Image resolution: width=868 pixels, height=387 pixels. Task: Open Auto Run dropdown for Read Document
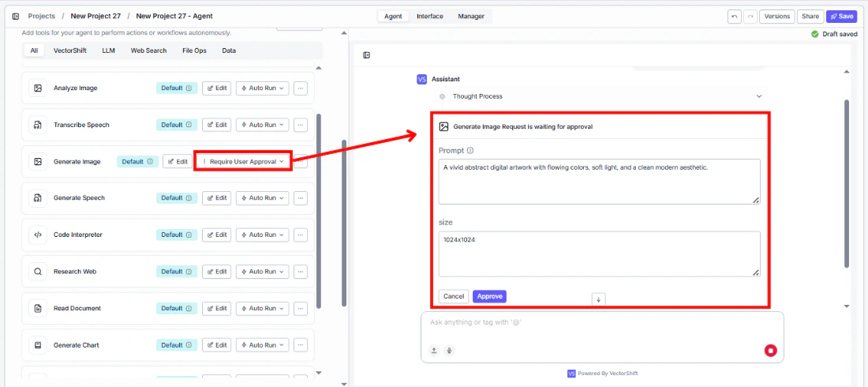[263, 308]
